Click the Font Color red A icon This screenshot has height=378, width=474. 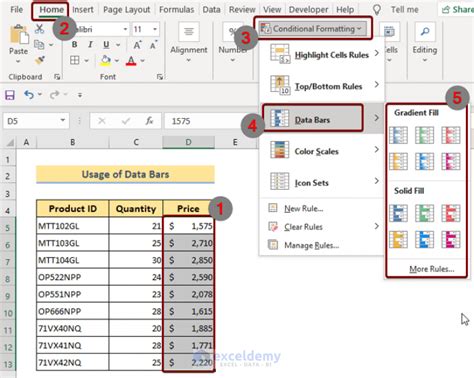coord(131,60)
